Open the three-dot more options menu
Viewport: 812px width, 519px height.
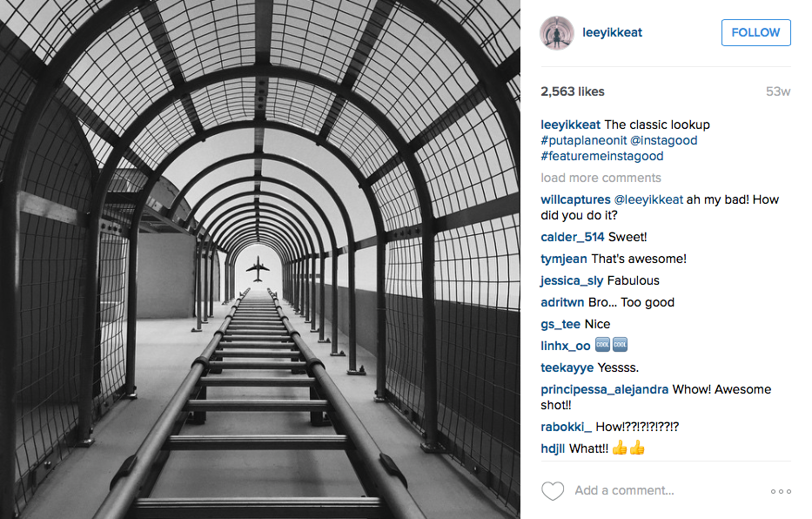pos(781,491)
